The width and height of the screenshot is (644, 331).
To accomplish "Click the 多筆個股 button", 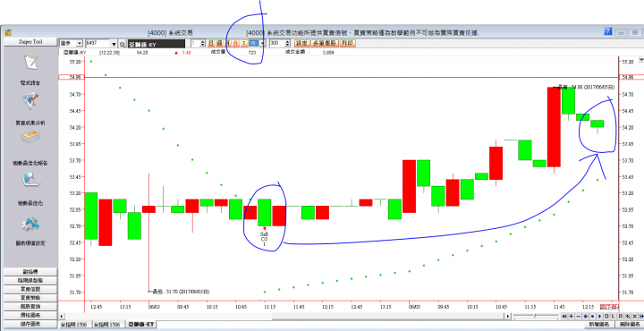I will [x=325, y=44].
